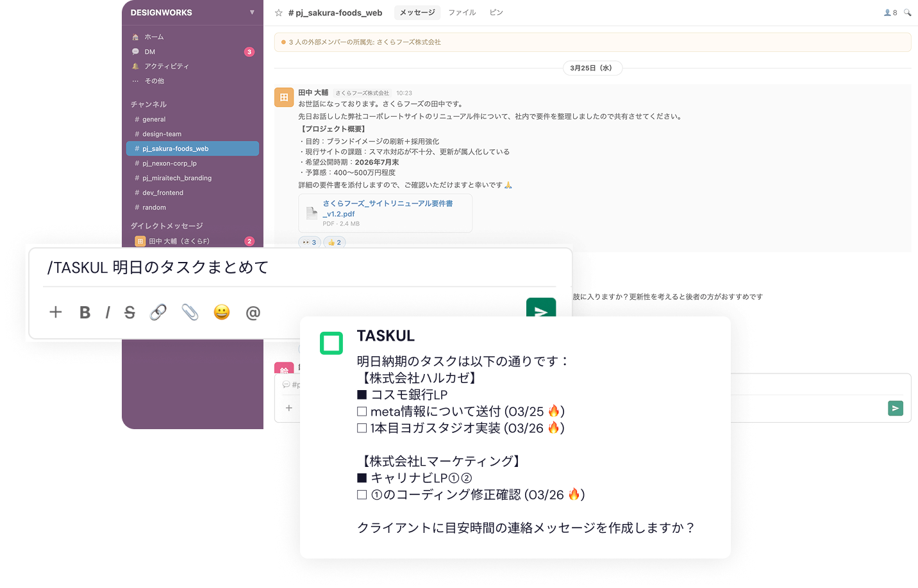The height and width of the screenshot is (588, 918).
Task: Mention someone using the @ icon
Action: pyautogui.click(x=253, y=313)
